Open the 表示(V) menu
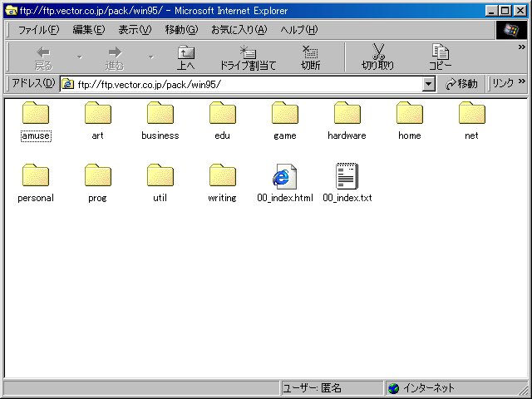This screenshot has width=532, height=399. click(135, 30)
